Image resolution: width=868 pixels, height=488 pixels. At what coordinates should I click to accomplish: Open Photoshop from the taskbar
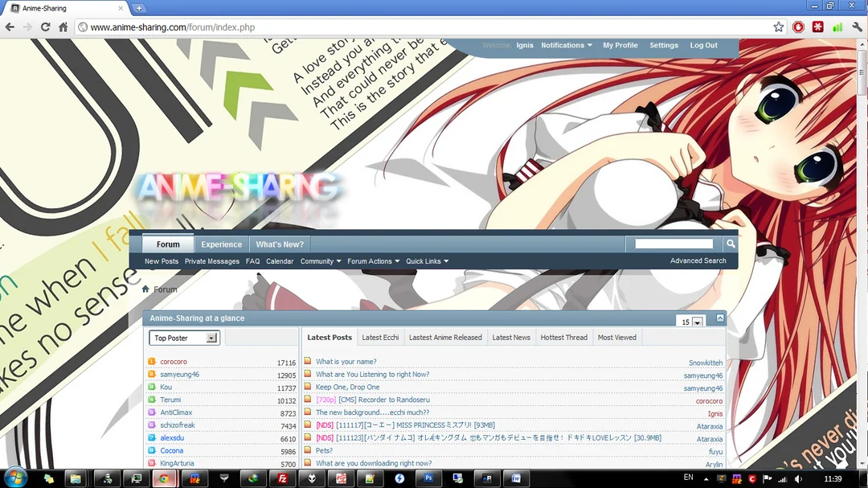point(428,478)
